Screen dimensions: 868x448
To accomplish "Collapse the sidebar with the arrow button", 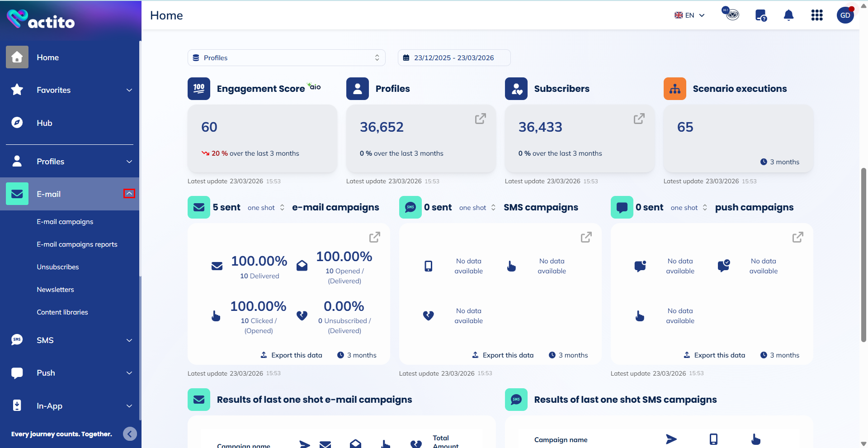I will pos(130,434).
